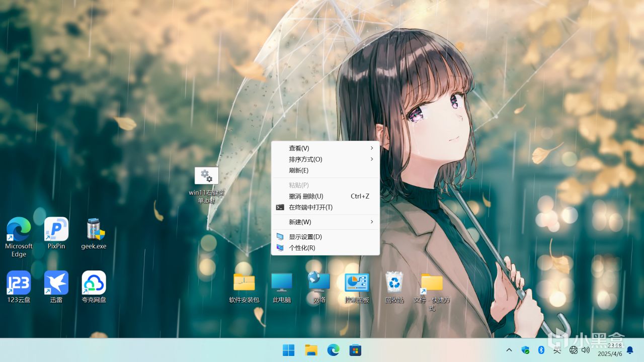The height and width of the screenshot is (362, 644).
Task: Select the 夸克网盘 desktop shortcut
Action: [x=94, y=283]
